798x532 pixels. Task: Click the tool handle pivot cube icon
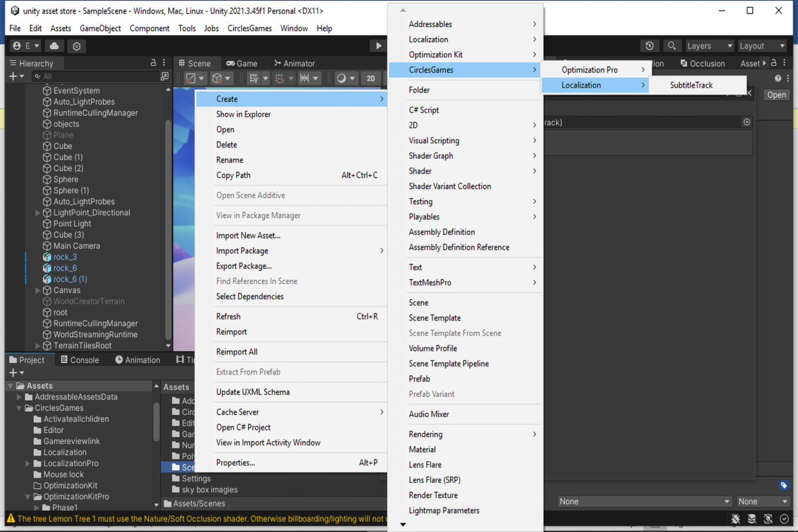[x=217, y=78]
